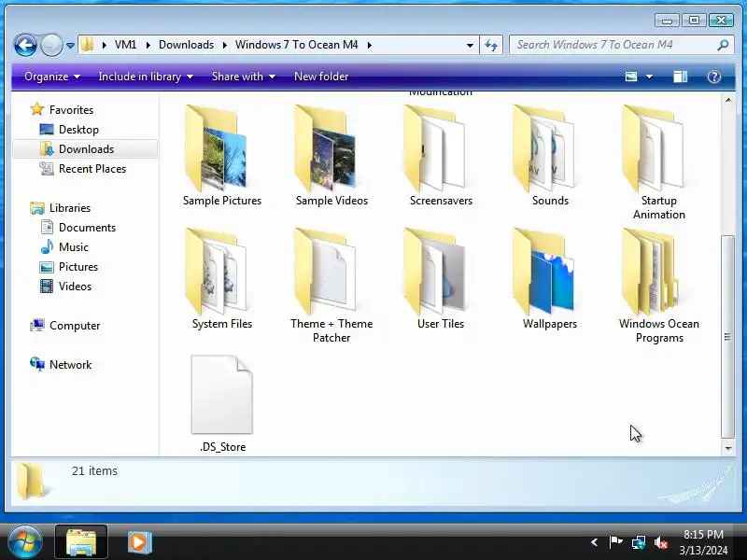Click the search magnifier icon

pos(723,45)
